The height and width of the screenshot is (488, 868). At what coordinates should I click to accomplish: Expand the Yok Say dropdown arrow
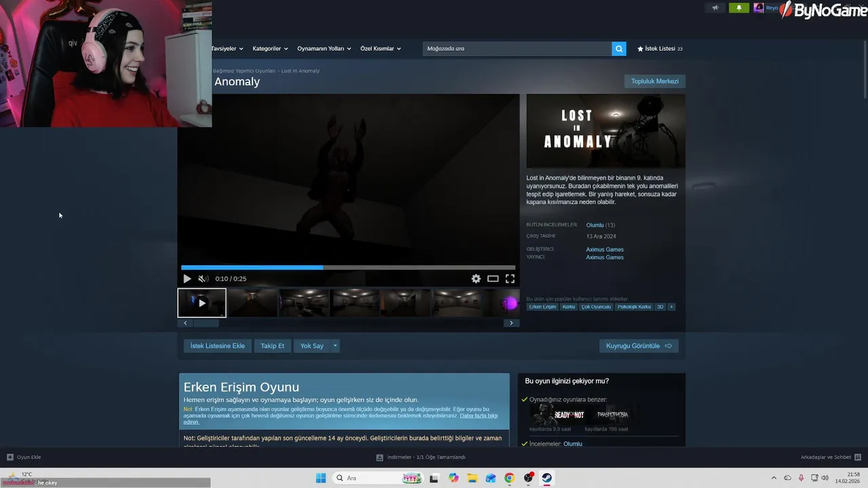[335, 346]
